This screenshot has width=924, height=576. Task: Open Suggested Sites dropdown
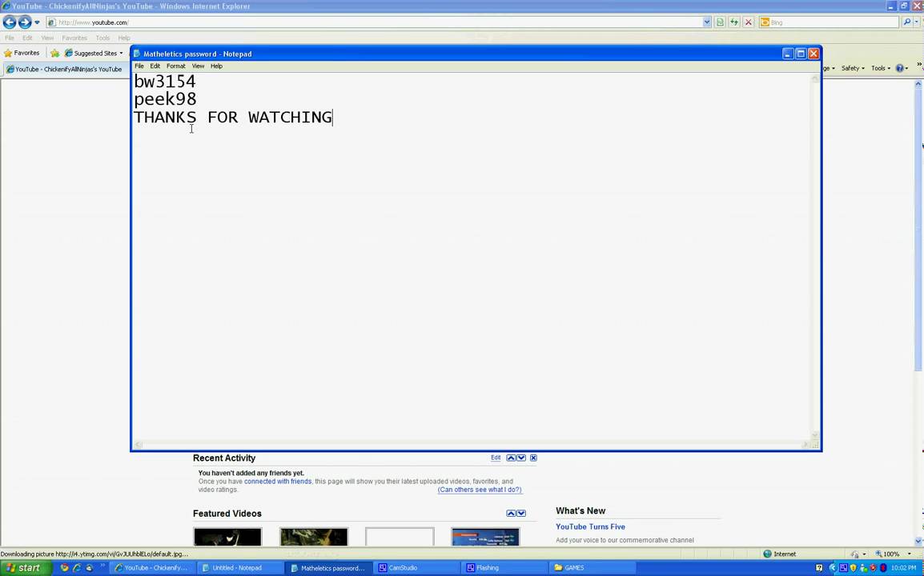[94, 53]
